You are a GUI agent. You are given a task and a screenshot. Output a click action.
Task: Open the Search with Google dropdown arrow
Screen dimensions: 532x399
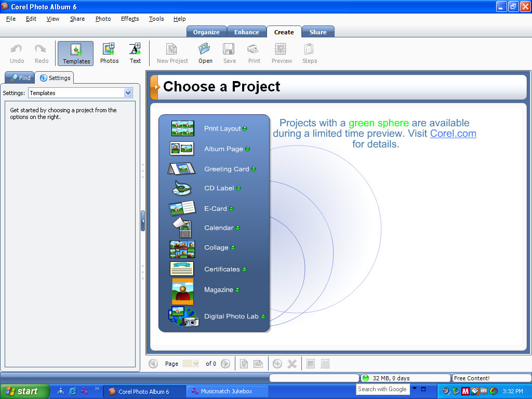[415, 389]
